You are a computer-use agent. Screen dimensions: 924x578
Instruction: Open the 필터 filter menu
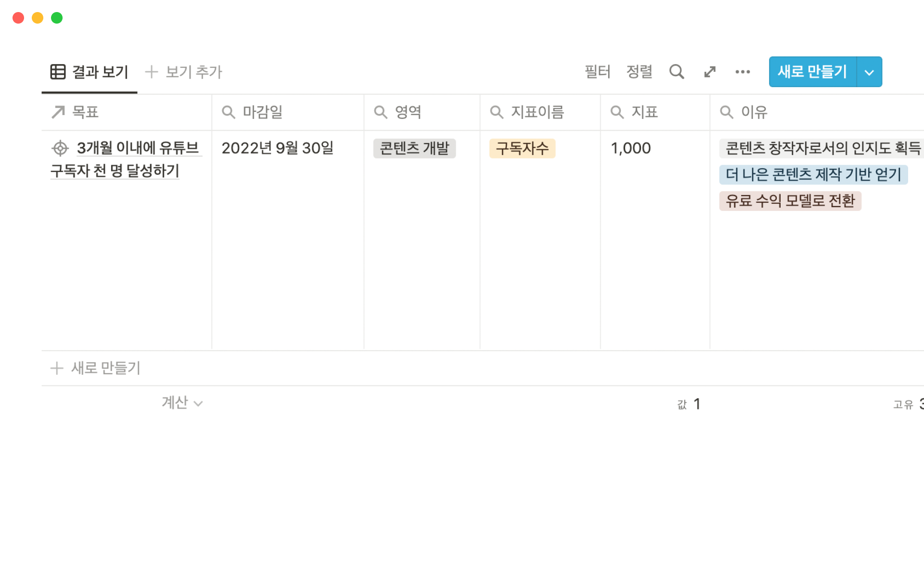tap(597, 72)
